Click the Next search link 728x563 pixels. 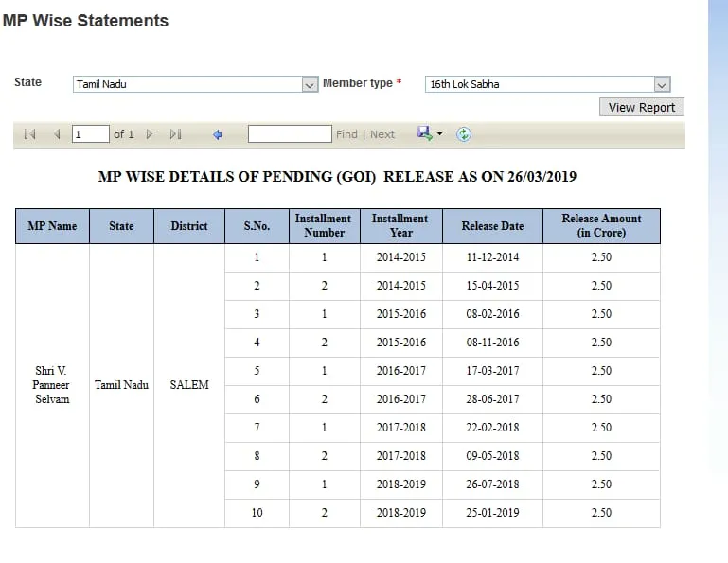tap(382, 134)
